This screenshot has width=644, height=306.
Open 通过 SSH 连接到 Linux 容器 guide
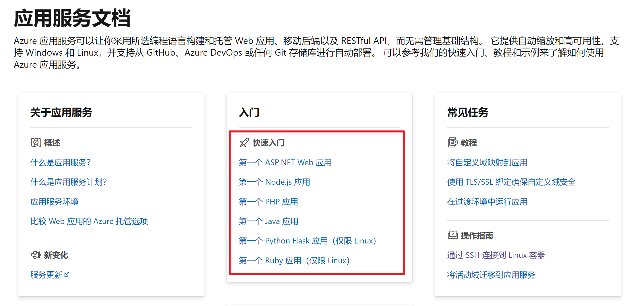[496, 255]
